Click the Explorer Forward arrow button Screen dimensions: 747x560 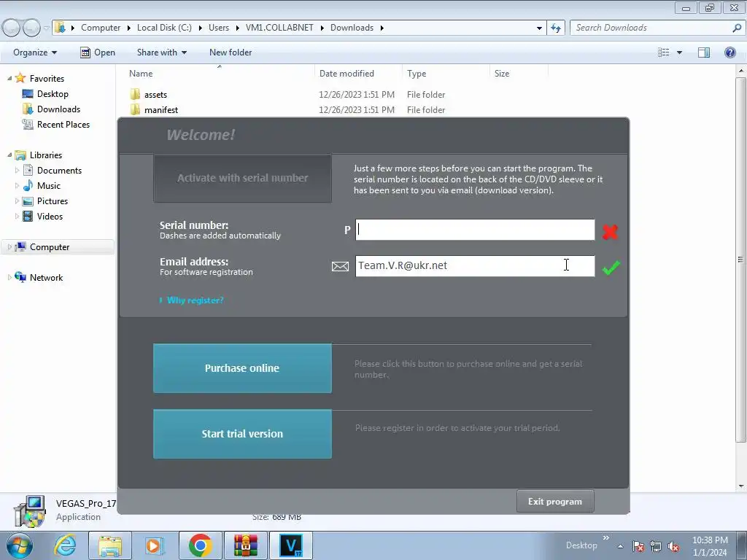31,28
